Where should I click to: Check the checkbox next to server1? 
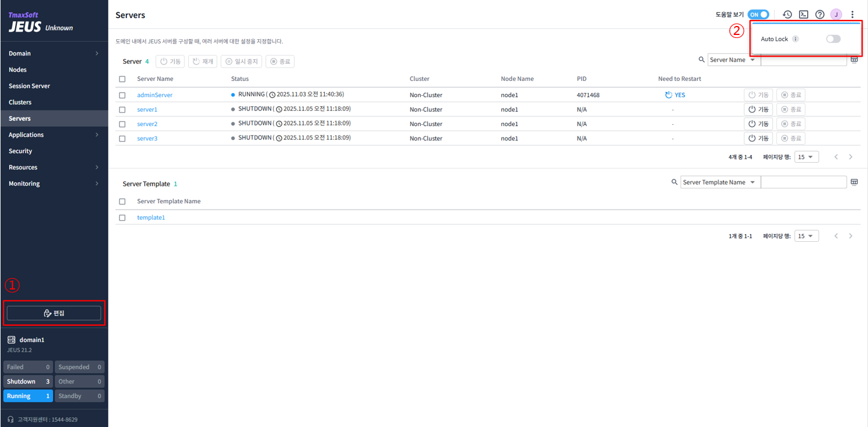click(x=122, y=109)
